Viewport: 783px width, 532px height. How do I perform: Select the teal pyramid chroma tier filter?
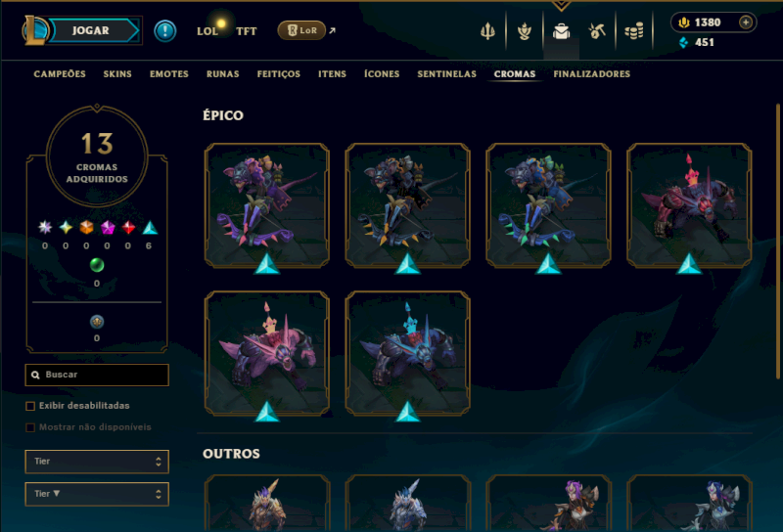(150, 228)
